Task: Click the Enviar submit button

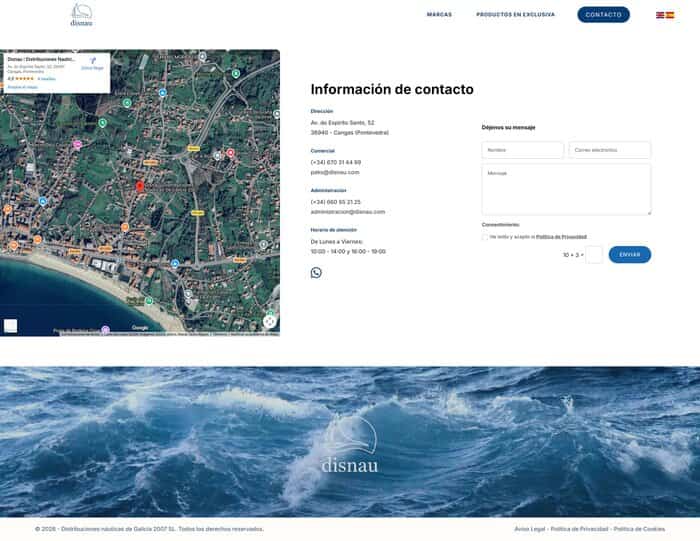Action: [630, 254]
